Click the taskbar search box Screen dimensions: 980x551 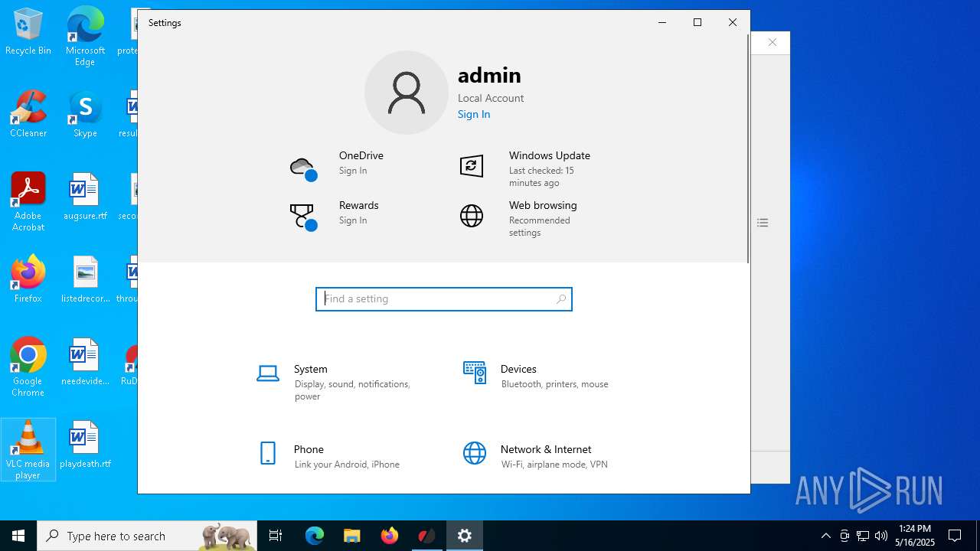(x=147, y=536)
